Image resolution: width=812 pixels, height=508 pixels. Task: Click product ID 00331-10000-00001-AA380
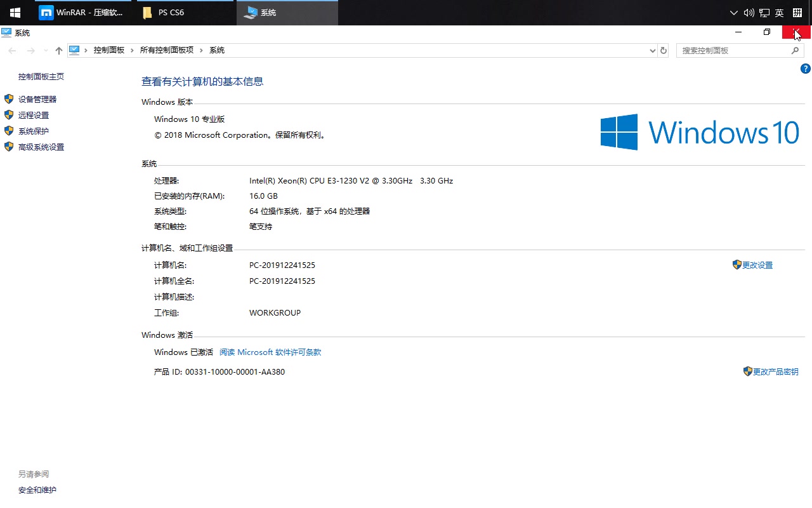235,372
